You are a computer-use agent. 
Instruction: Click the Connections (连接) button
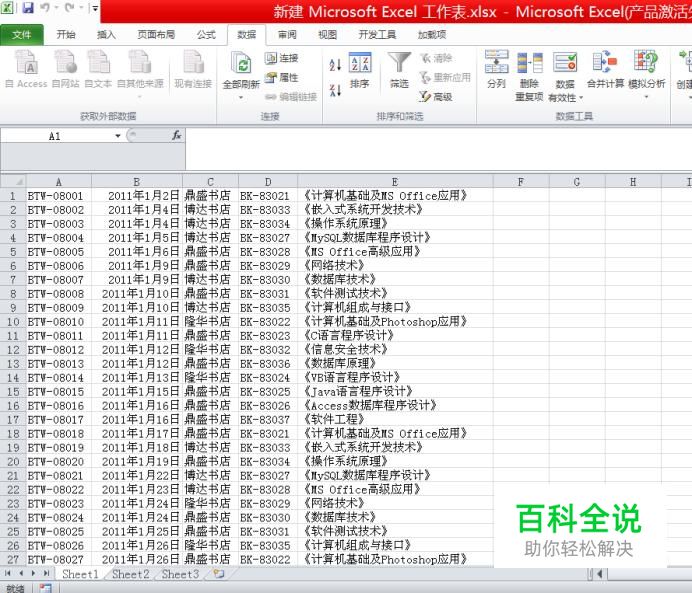[x=282, y=58]
